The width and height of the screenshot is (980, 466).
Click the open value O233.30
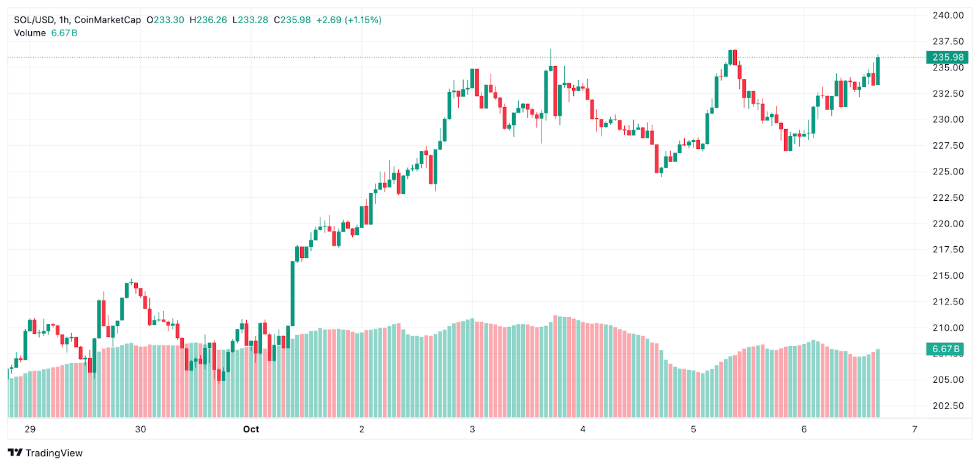pos(165,20)
